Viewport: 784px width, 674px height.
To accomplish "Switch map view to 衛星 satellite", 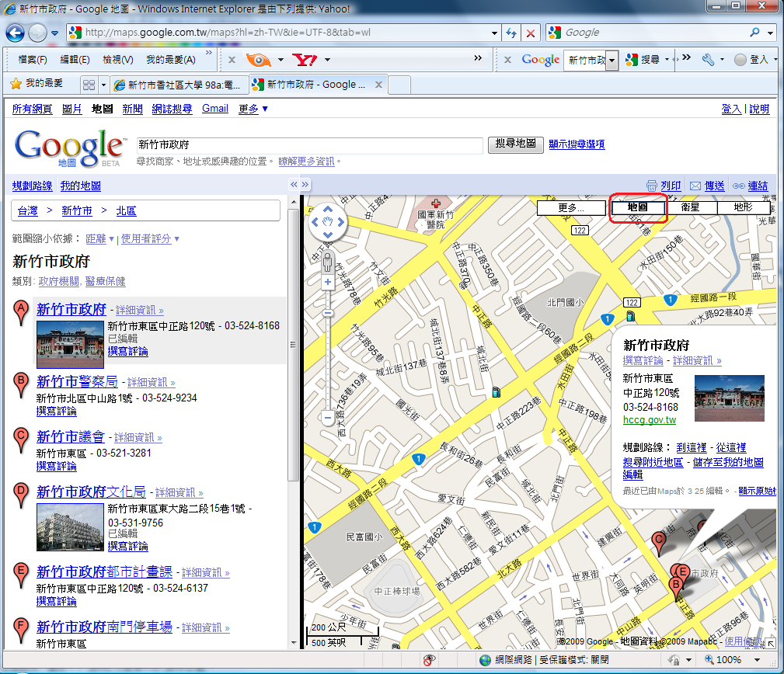I will click(690, 208).
